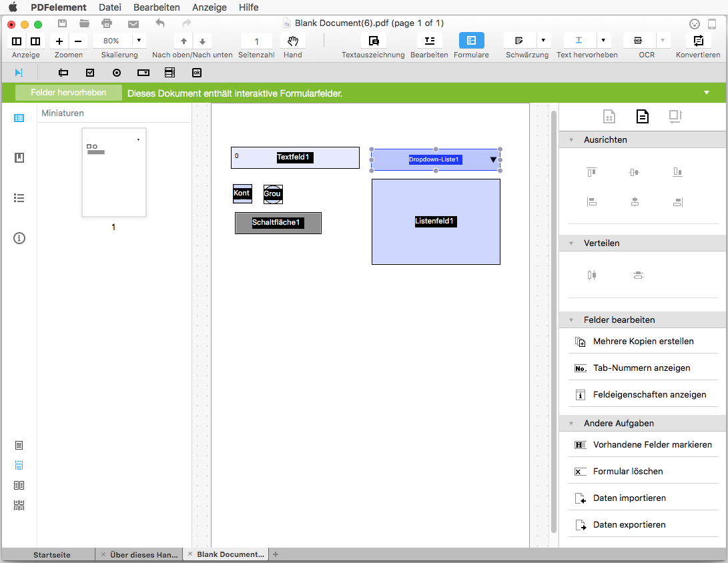The width and height of the screenshot is (728, 563).
Task: Switch to two-page view mode
Action: 19,485
